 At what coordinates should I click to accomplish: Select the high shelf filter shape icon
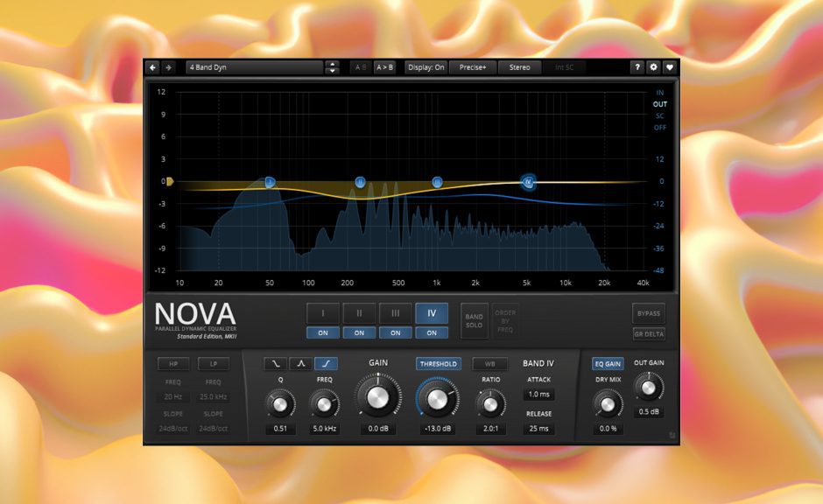click(325, 364)
